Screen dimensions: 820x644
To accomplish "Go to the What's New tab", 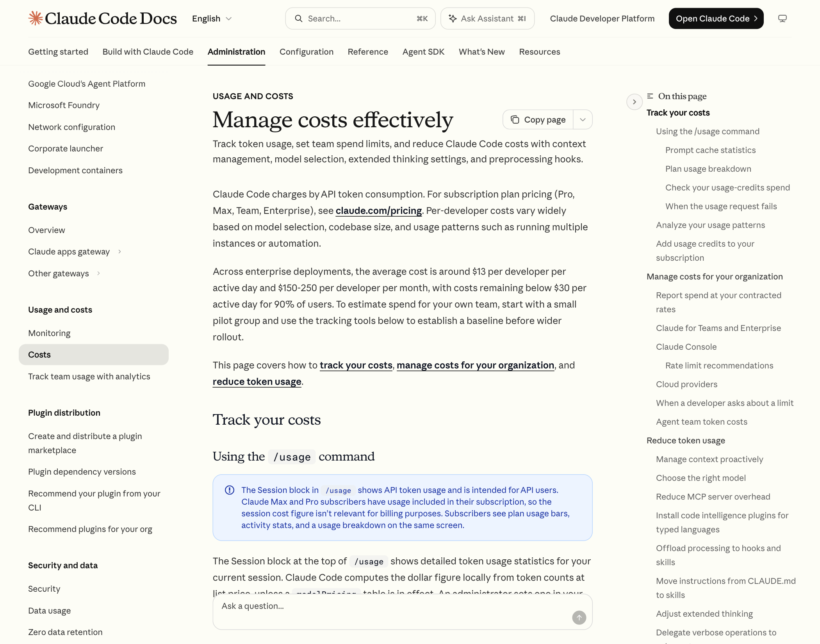I will 481,52.
